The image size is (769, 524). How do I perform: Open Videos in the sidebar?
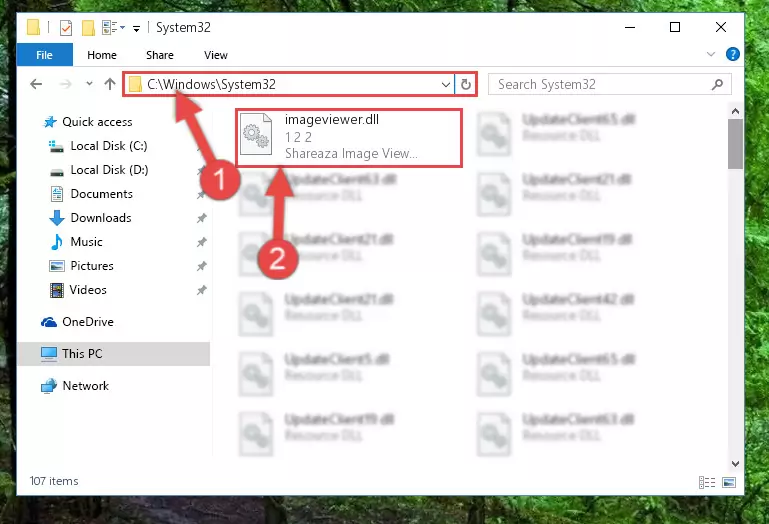[88, 290]
